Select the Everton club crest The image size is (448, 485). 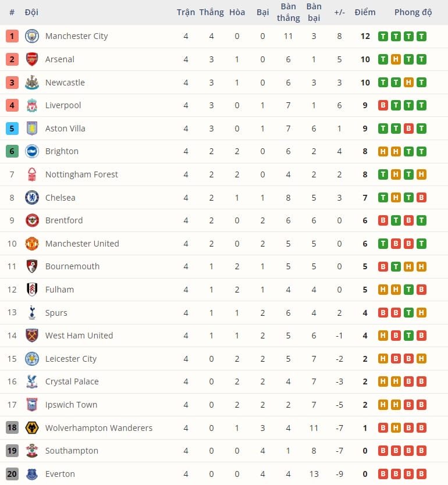tap(31, 474)
